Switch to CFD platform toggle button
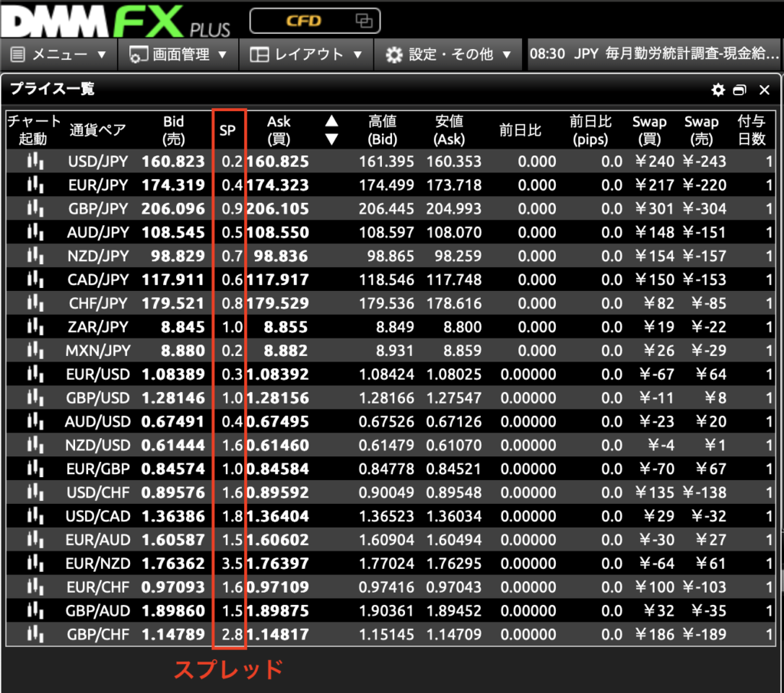 (314, 21)
